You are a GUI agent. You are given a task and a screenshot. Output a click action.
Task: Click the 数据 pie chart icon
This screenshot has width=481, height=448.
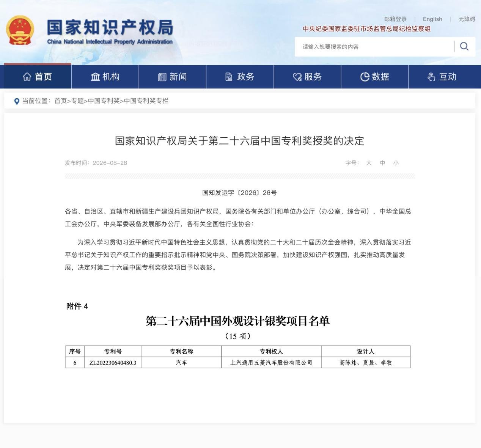click(x=365, y=77)
